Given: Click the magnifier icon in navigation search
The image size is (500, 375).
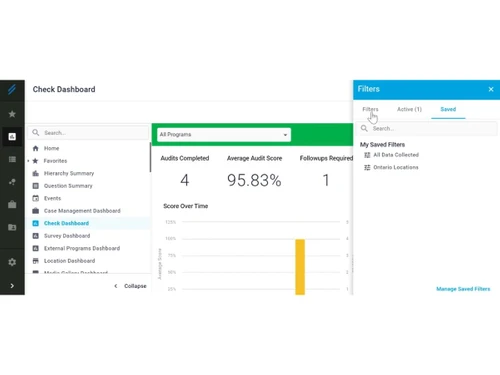Looking at the screenshot, I should point(36,133).
